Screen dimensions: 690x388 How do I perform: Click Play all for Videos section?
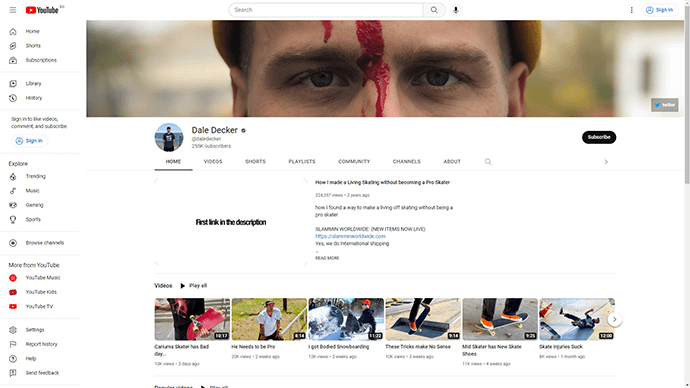coord(194,286)
